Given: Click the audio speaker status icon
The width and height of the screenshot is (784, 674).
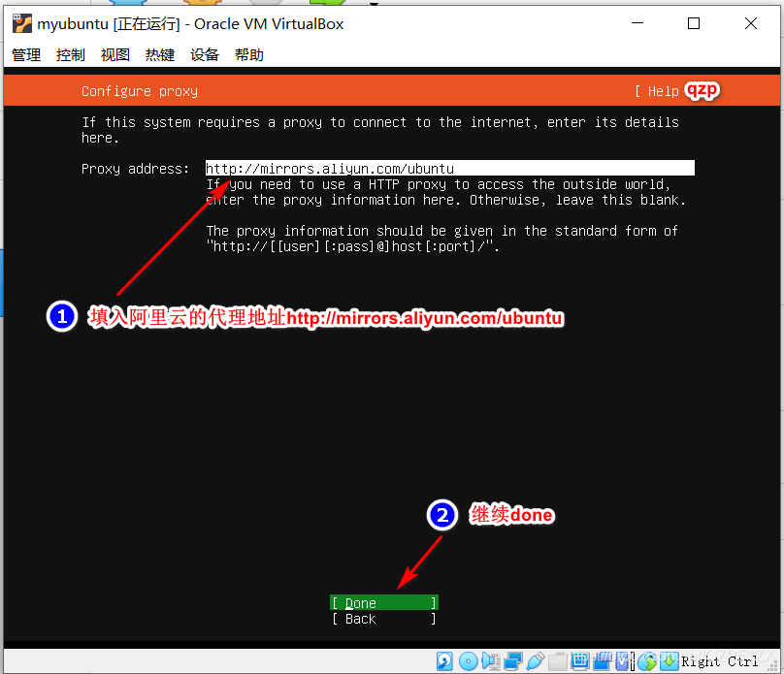Looking at the screenshot, I should click(x=491, y=661).
